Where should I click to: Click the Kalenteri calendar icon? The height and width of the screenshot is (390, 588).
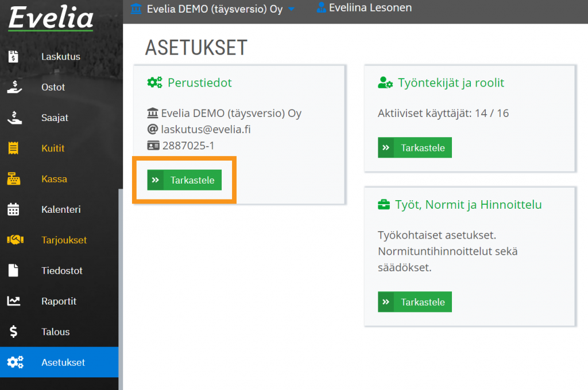pos(13,209)
